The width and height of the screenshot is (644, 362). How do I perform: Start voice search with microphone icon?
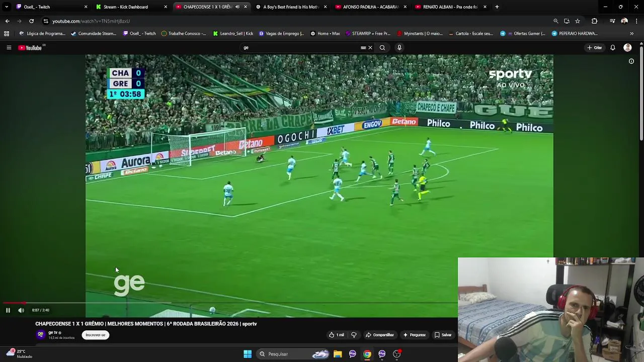399,48
